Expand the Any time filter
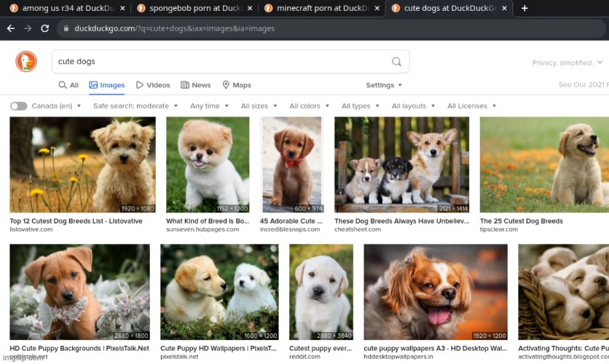The width and height of the screenshot is (609, 364). (x=209, y=106)
